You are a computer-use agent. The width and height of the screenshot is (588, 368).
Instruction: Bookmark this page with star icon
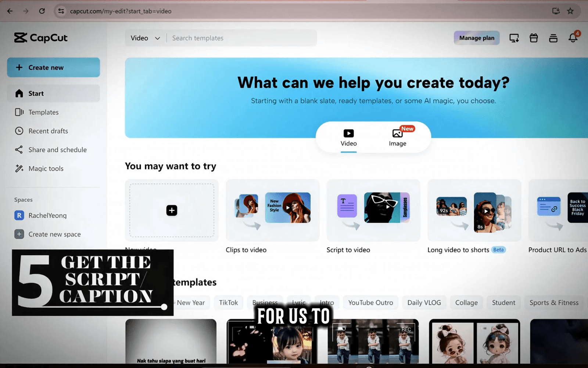(x=570, y=11)
